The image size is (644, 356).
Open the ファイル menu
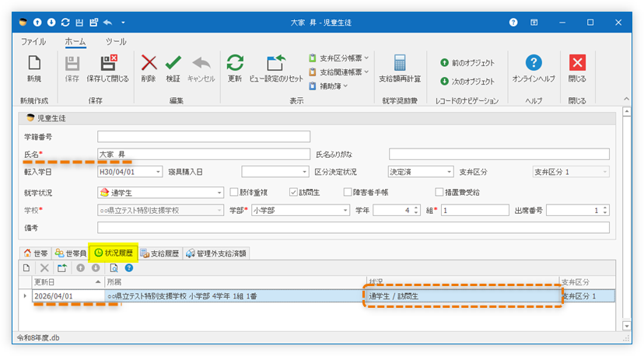(x=33, y=41)
